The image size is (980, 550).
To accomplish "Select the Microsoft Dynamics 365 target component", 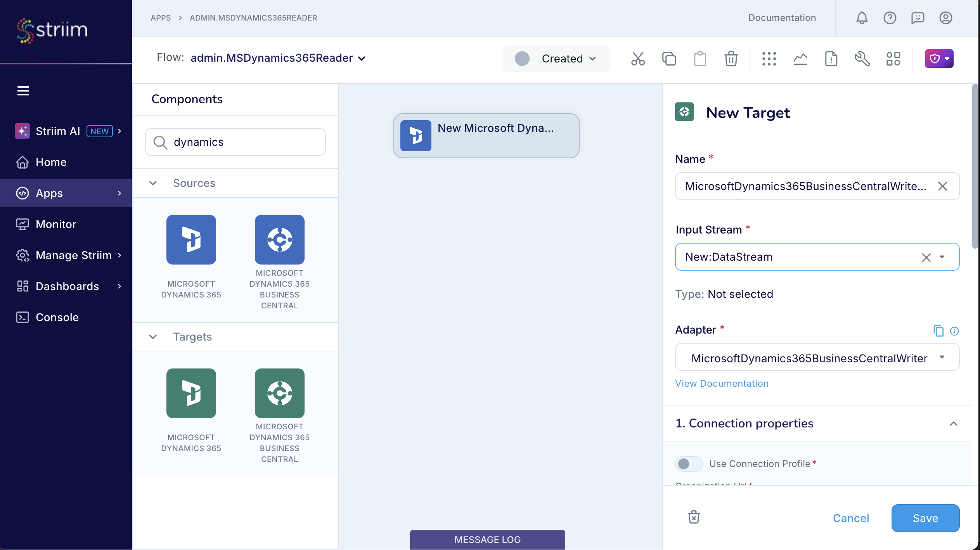I will pos(191,393).
